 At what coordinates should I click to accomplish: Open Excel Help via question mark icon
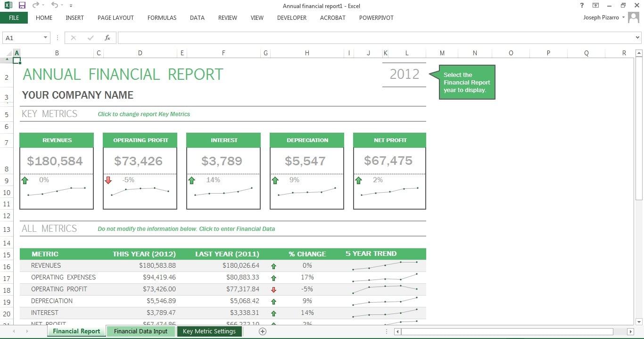coord(581,6)
